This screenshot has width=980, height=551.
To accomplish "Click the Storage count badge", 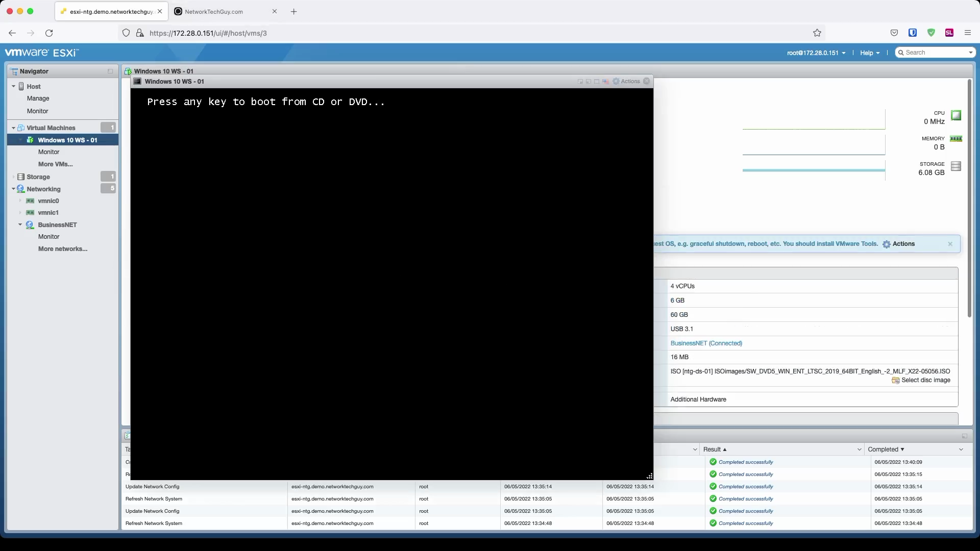I will pyautogui.click(x=108, y=177).
